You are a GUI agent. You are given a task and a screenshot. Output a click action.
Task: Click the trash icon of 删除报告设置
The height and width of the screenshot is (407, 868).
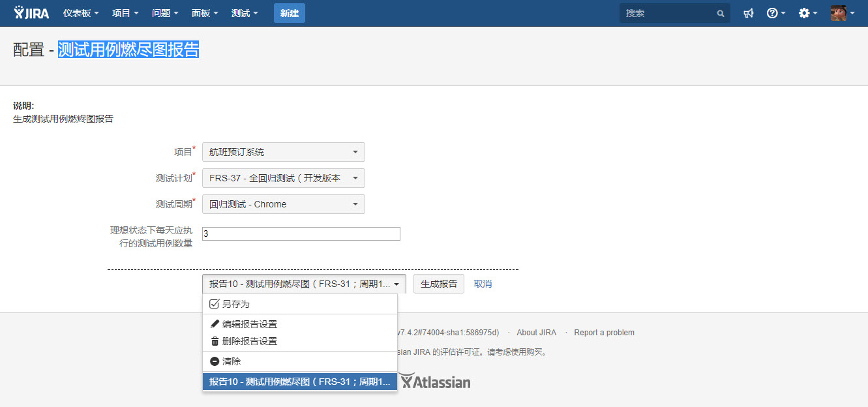pyautogui.click(x=215, y=341)
